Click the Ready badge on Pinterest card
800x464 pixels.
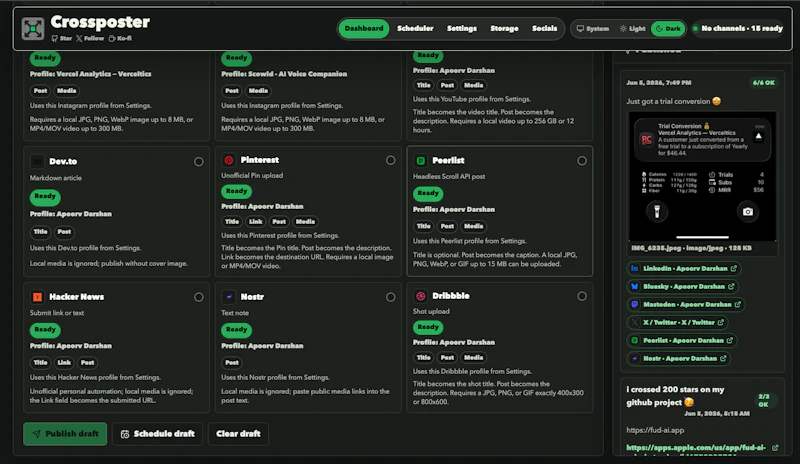pyautogui.click(x=236, y=191)
